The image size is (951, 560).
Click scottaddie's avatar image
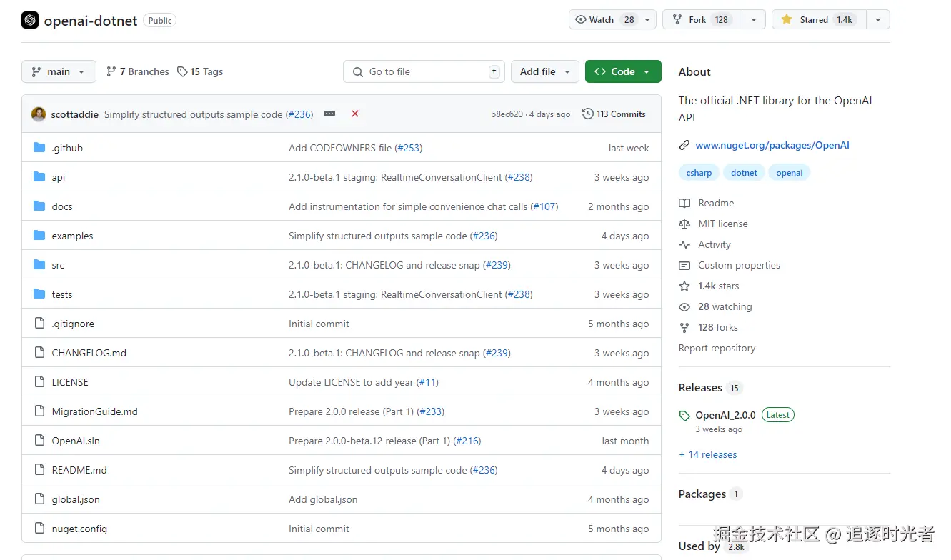[x=39, y=114]
